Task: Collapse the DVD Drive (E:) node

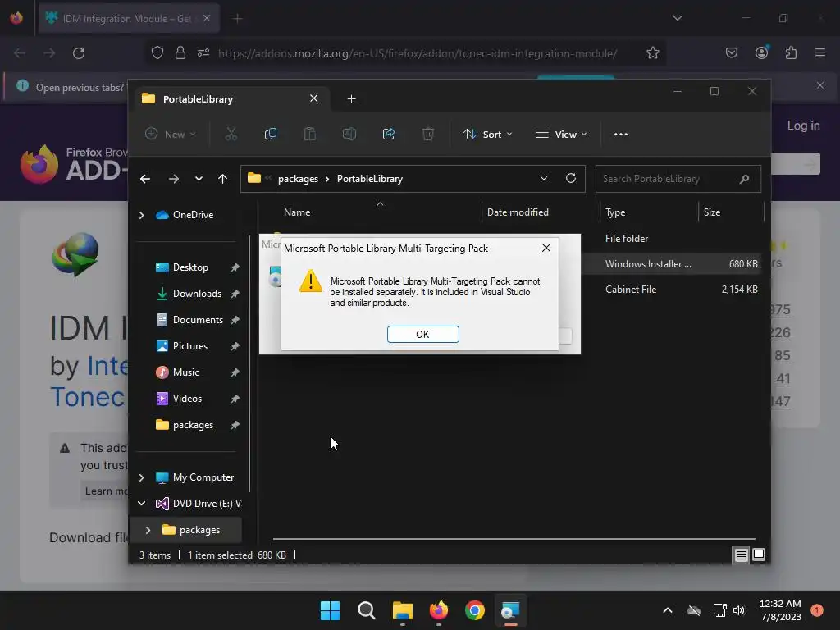Action: [141, 504]
